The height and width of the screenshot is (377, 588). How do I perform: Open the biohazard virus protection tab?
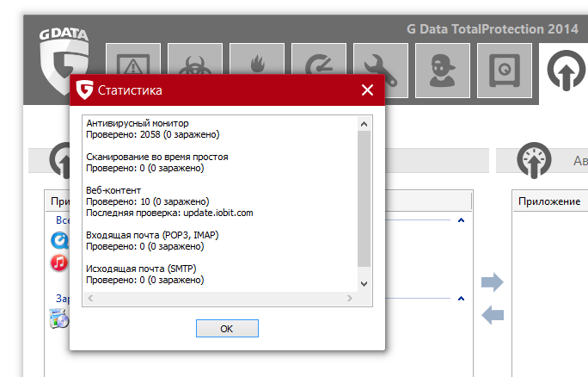point(195,59)
